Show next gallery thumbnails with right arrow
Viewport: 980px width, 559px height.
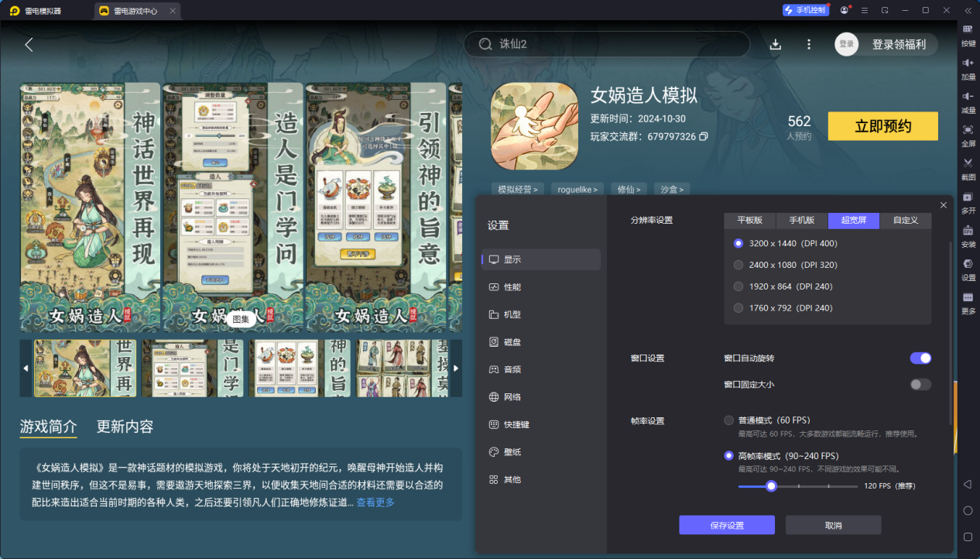coord(456,369)
